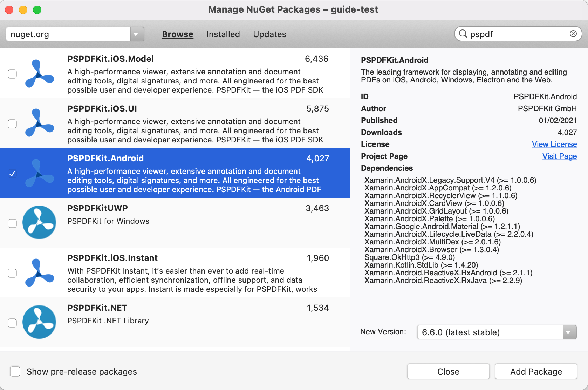The width and height of the screenshot is (588, 390).
Task: Open the View License link
Action: click(554, 144)
